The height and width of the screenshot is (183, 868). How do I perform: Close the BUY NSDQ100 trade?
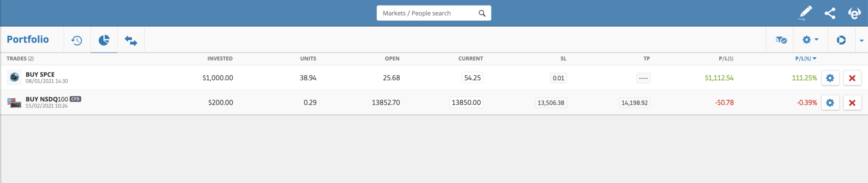tap(852, 103)
